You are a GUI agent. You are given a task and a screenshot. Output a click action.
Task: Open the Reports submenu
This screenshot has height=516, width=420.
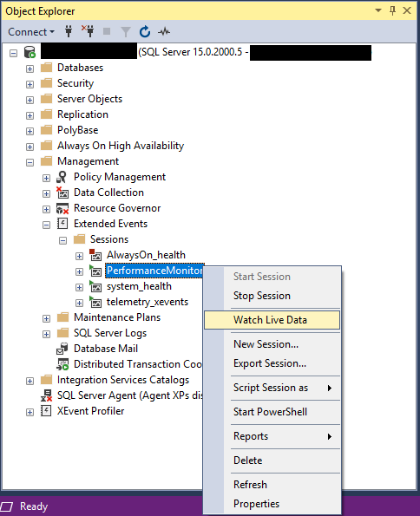(272, 436)
